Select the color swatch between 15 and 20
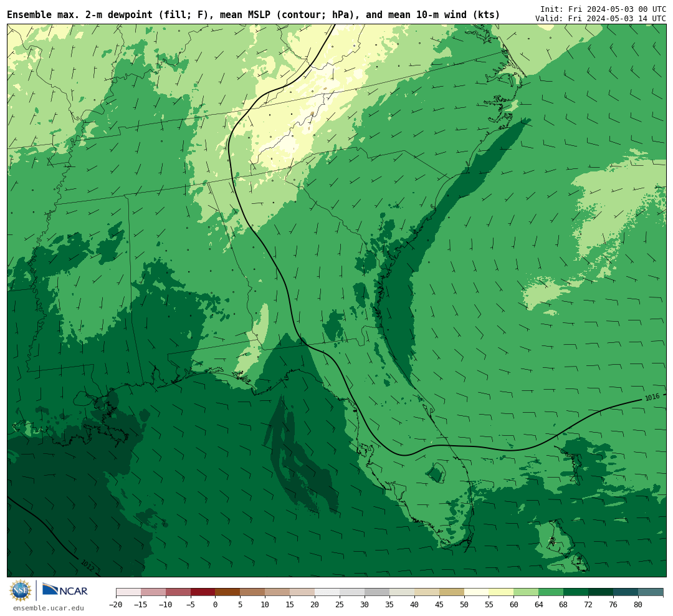The height and width of the screenshot is (616, 673). click(303, 592)
